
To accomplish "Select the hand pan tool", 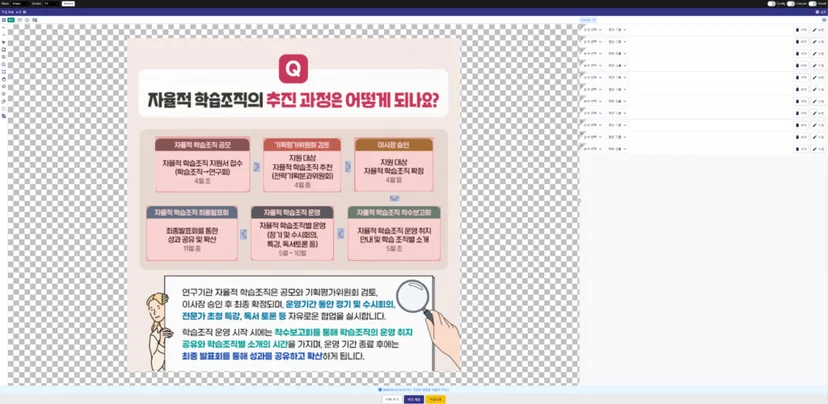I will [4, 79].
